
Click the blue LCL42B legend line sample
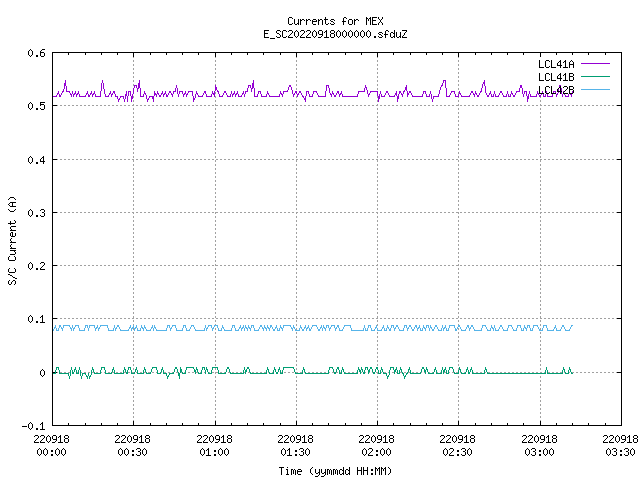click(595, 89)
